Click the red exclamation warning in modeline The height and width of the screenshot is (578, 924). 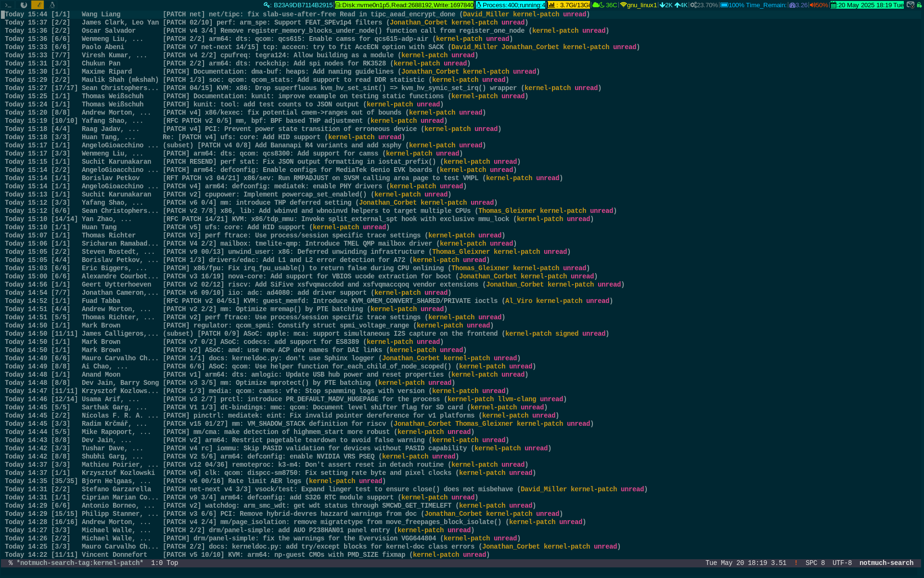point(796,563)
